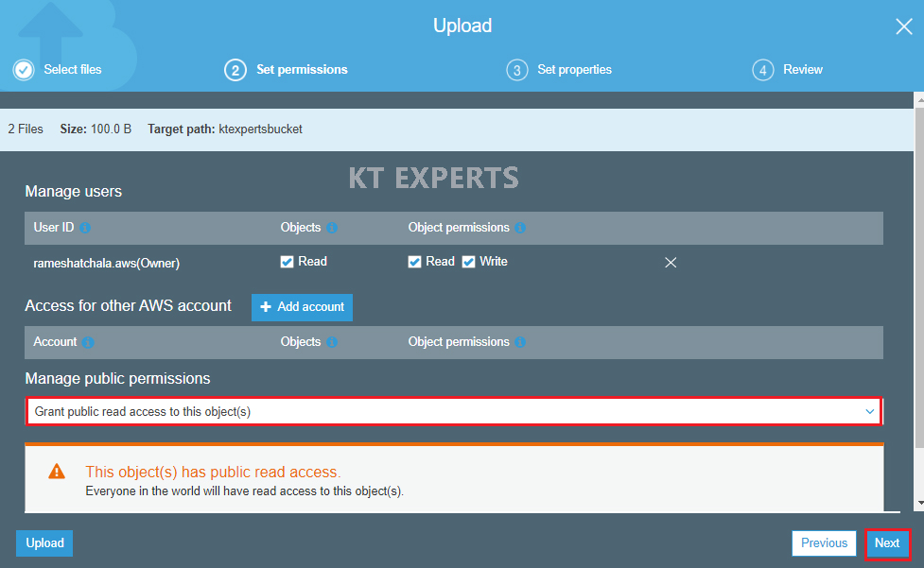This screenshot has height=568, width=924.
Task: Uncheck the Object permissions Read checkbox
Action: click(x=415, y=262)
